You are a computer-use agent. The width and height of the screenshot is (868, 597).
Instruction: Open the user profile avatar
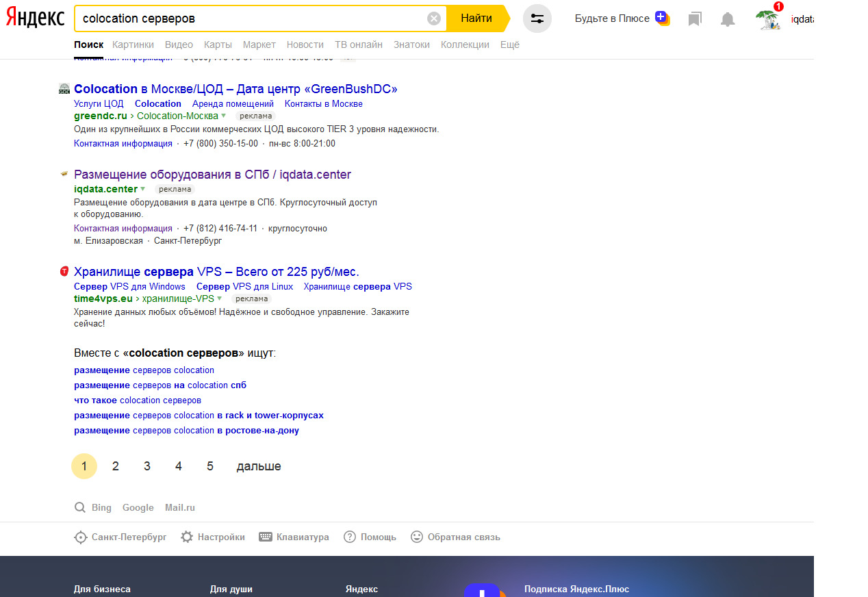tap(769, 19)
